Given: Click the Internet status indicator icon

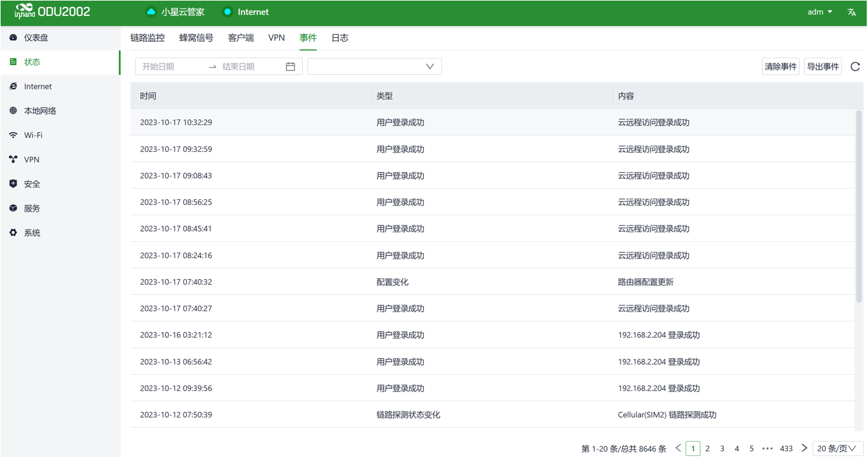Looking at the screenshot, I should (227, 12).
